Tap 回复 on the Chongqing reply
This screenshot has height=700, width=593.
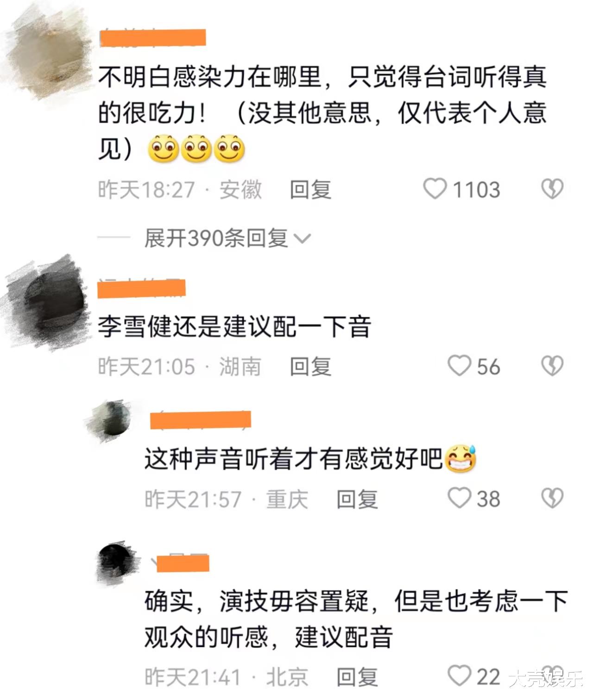coord(357,499)
